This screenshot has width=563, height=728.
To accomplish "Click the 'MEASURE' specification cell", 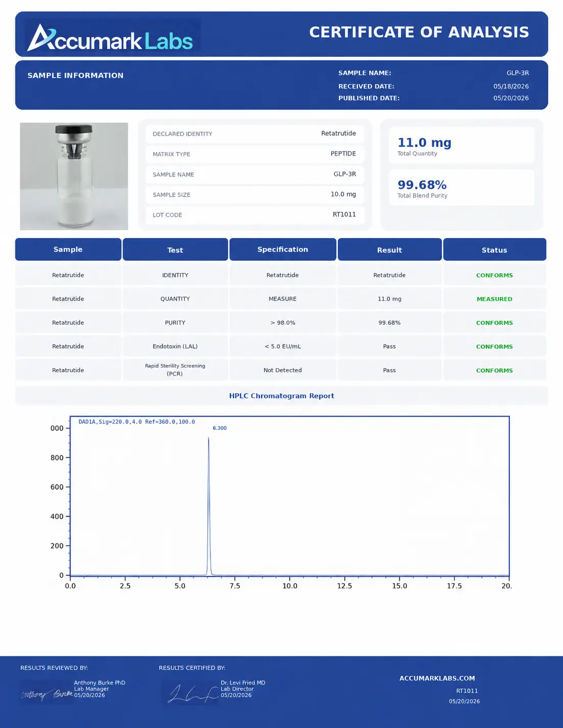I will pyautogui.click(x=283, y=299).
